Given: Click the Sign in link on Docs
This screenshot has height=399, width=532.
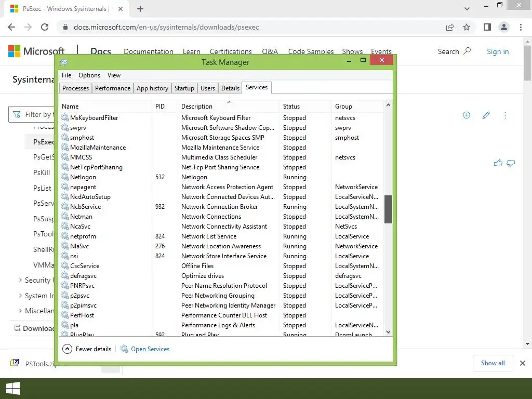Looking at the screenshot, I should click(x=498, y=51).
